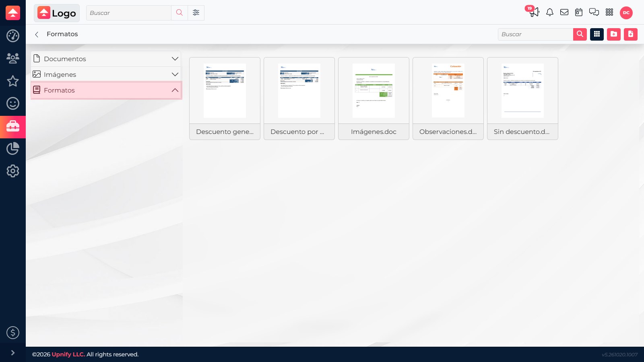Expand the sidebar with the bottom arrow
Image resolution: width=644 pixels, height=362 pixels.
pyautogui.click(x=13, y=353)
